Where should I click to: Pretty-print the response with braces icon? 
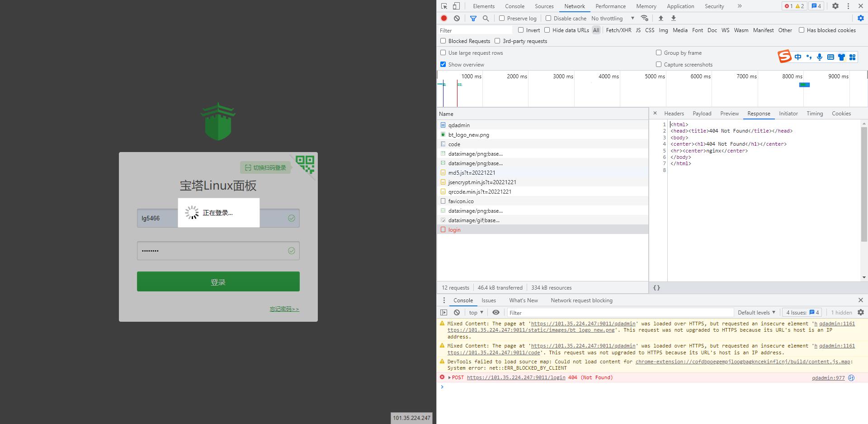656,288
